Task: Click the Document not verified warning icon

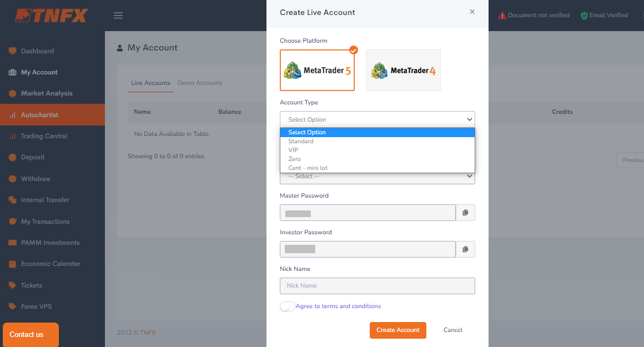Action: pyautogui.click(x=502, y=16)
